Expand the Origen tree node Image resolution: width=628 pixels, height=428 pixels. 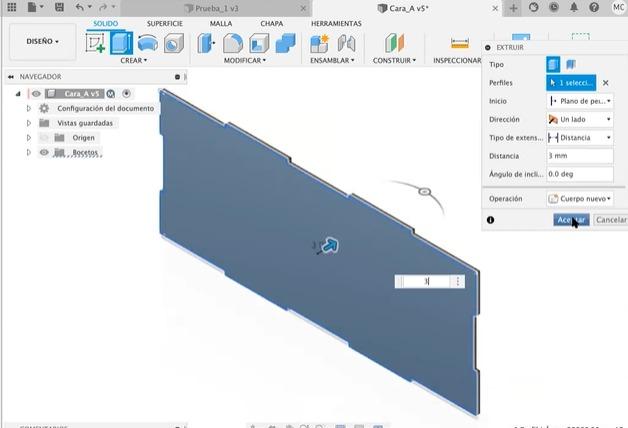[28, 138]
